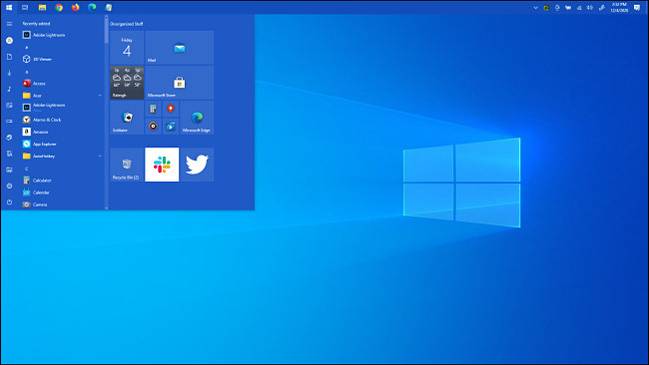Click the 'C' letter header in app list

click(26, 168)
